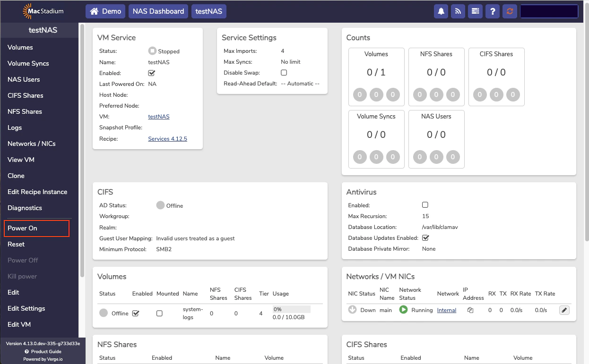Open the Services 4.12.5 recipe link
589x364 pixels.
click(168, 139)
